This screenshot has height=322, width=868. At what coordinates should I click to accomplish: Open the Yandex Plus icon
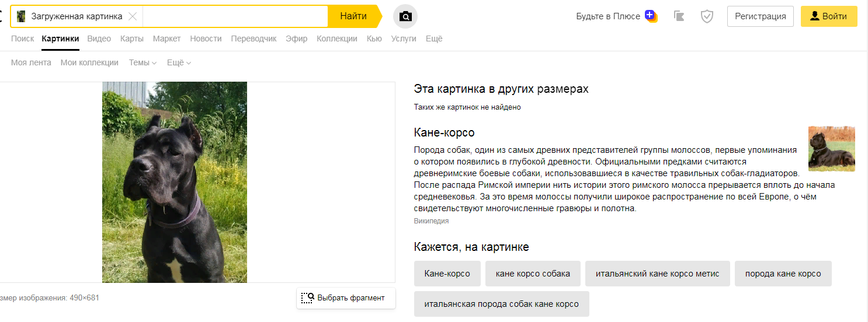[651, 16]
